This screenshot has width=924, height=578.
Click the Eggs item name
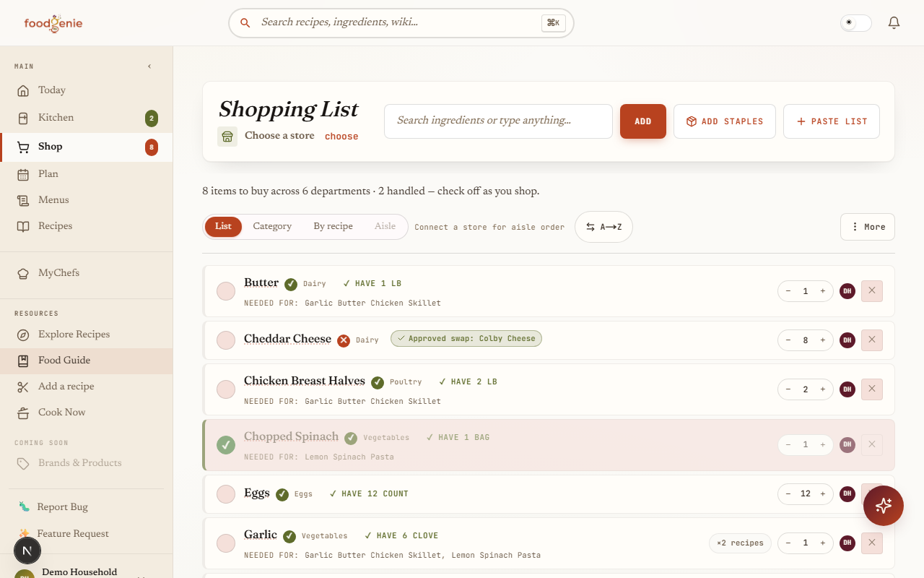257,493
